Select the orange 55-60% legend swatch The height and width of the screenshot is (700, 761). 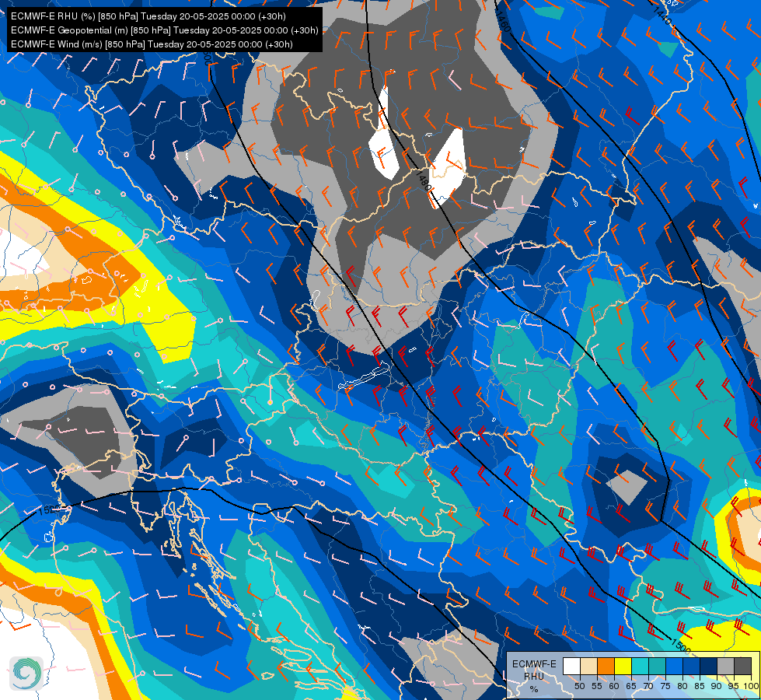(x=606, y=666)
